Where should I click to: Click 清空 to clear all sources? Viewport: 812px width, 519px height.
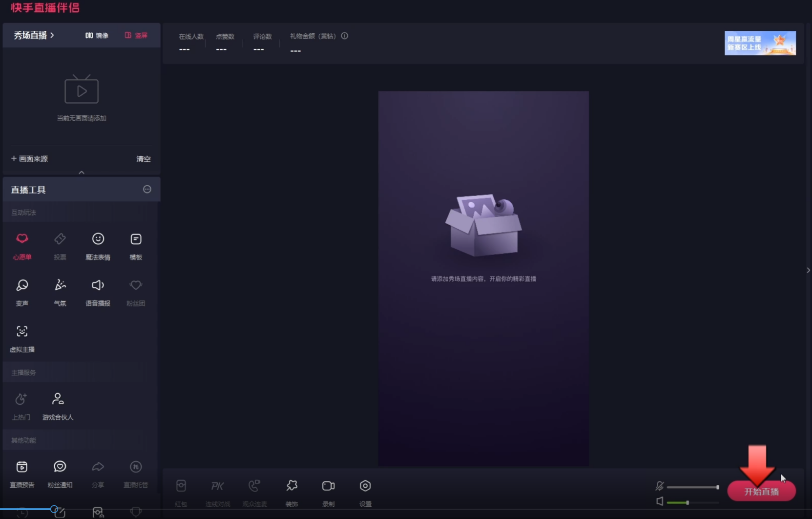coord(144,159)
